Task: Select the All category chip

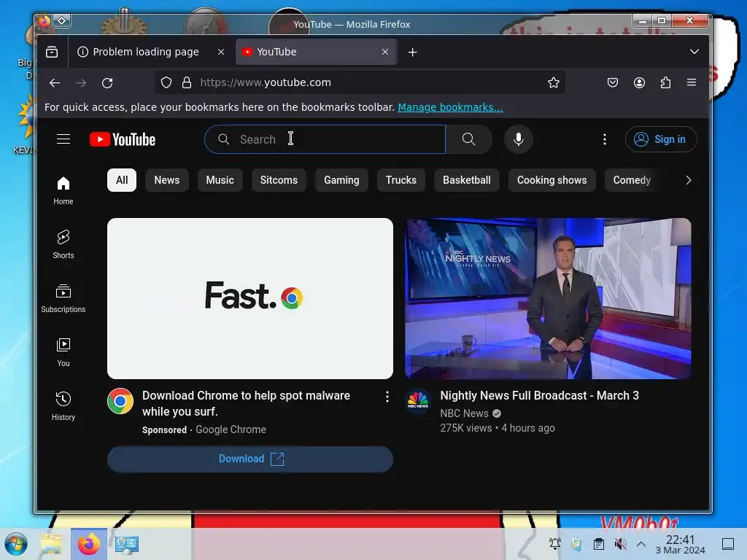Action: (x=122, y=180)
